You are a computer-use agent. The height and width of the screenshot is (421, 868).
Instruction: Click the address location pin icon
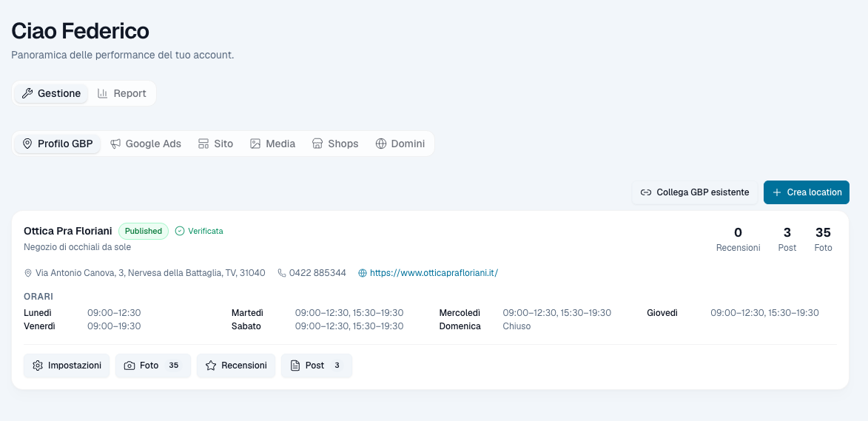28,273
